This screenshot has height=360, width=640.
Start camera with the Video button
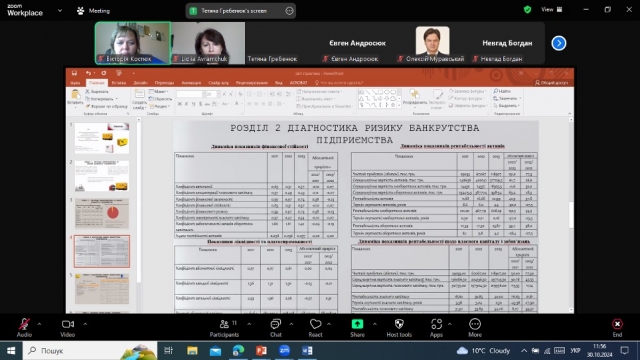(x=67, y=328)
